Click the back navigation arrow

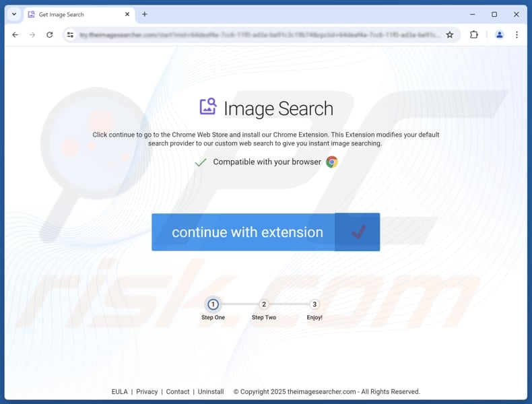[15, 35]
